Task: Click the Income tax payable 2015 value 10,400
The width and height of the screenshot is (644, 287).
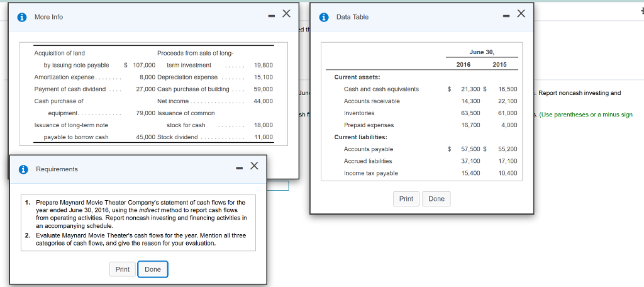Action: pos(508,173)
